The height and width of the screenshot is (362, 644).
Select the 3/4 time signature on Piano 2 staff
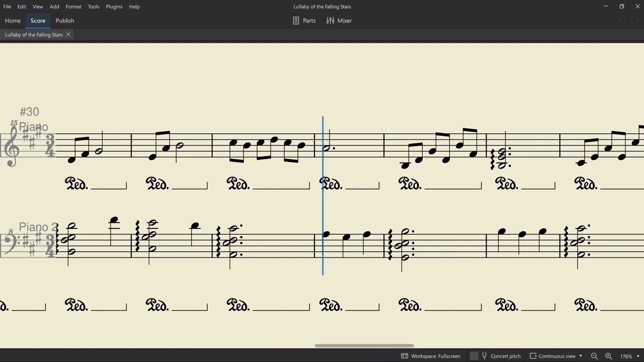coord(50,246)
